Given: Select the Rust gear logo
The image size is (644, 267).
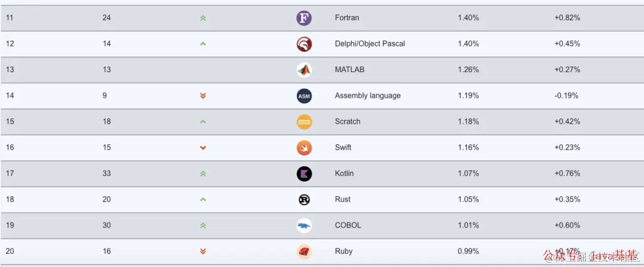Looking at the screenshot, I should (x=304, y=200).
